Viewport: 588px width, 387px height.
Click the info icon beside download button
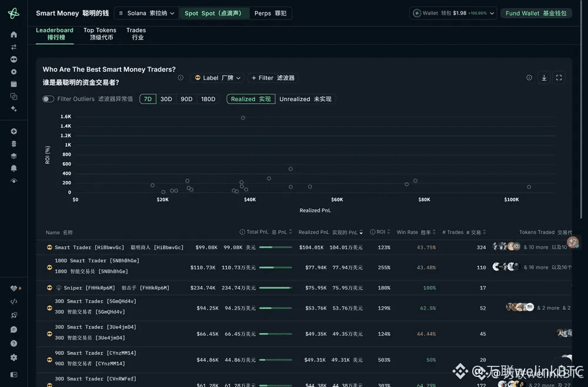(x=529, y=78)
